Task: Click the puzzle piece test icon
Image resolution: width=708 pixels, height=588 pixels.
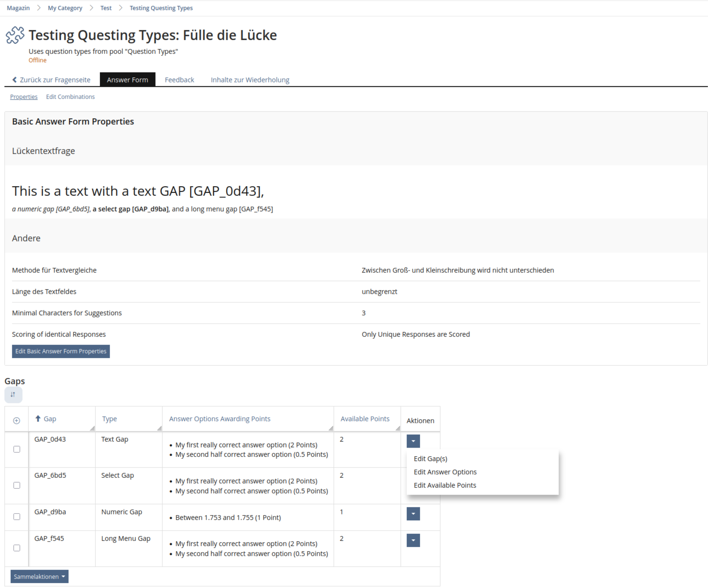Action: [15, 35]
